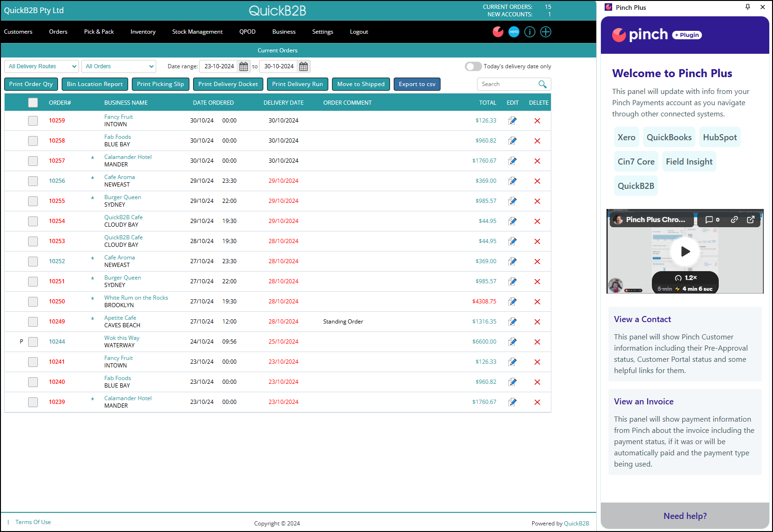Delete order 10239
Image resolution: width=773 pixels, height=532 pixels.
click(x=537, y=402)
